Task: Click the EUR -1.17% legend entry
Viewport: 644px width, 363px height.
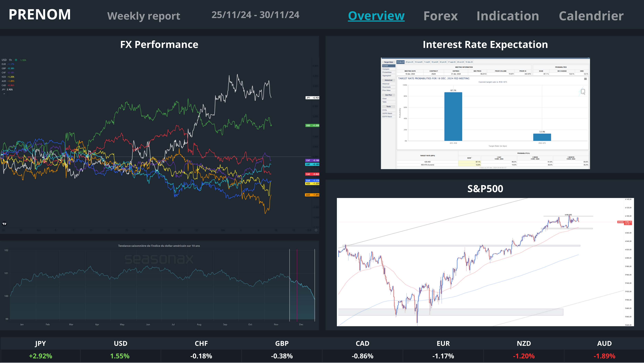Action: click(8, 64)
